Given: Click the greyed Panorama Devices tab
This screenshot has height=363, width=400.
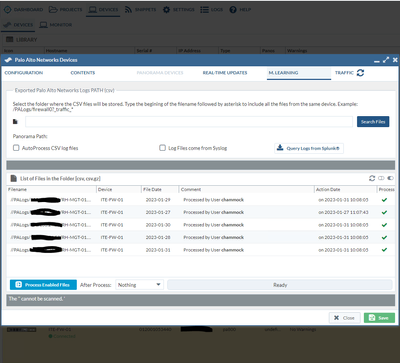Looking at the screenshot, I should tap(160, 73).
